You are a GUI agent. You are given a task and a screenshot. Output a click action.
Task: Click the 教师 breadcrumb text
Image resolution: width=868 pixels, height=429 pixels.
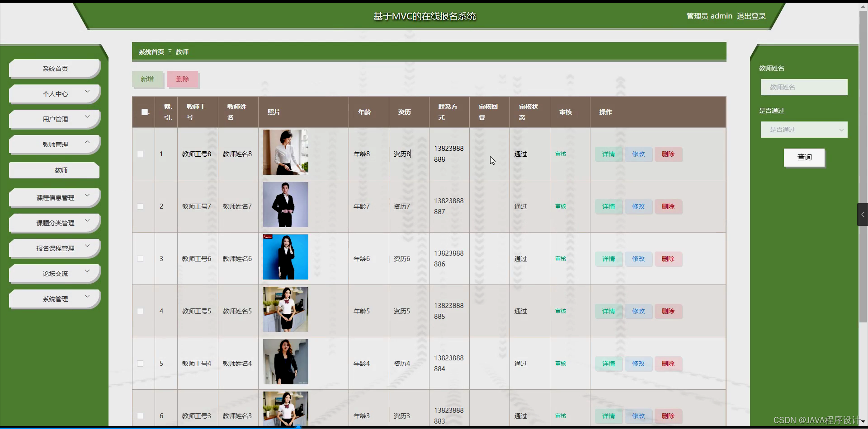pos(182,52)
